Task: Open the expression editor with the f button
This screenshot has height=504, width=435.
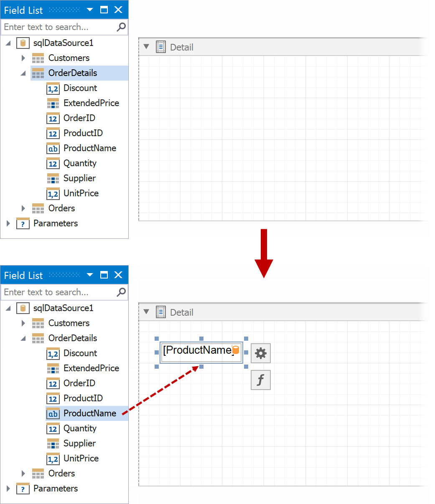Action: 261,380
